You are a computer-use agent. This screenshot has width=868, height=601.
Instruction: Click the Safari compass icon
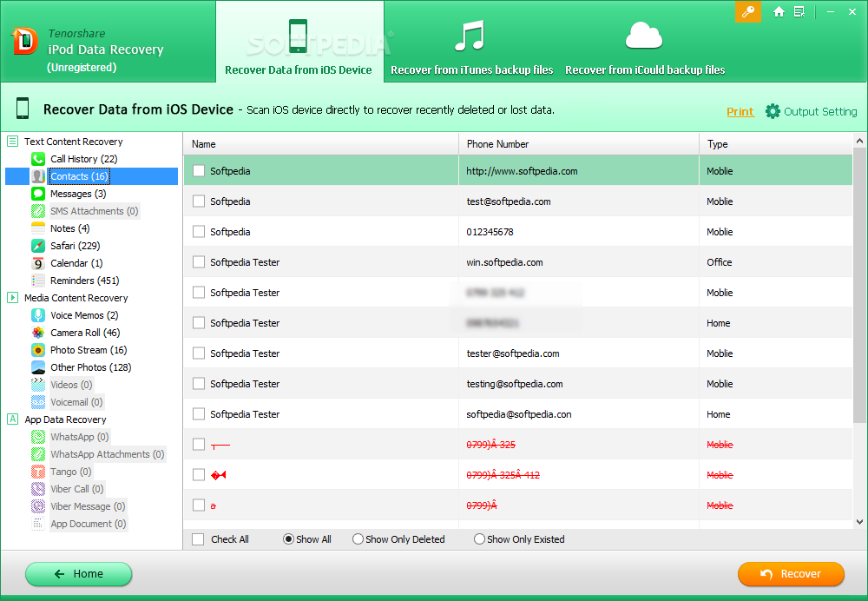(x=38, y=246)
